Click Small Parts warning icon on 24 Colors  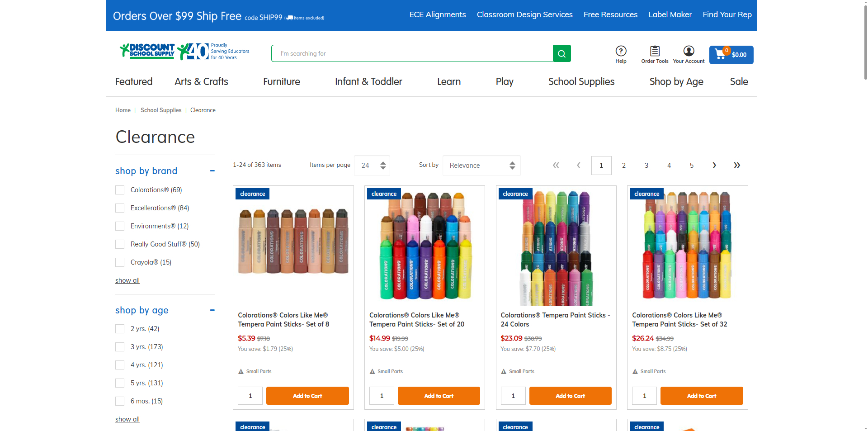(504, 371)
